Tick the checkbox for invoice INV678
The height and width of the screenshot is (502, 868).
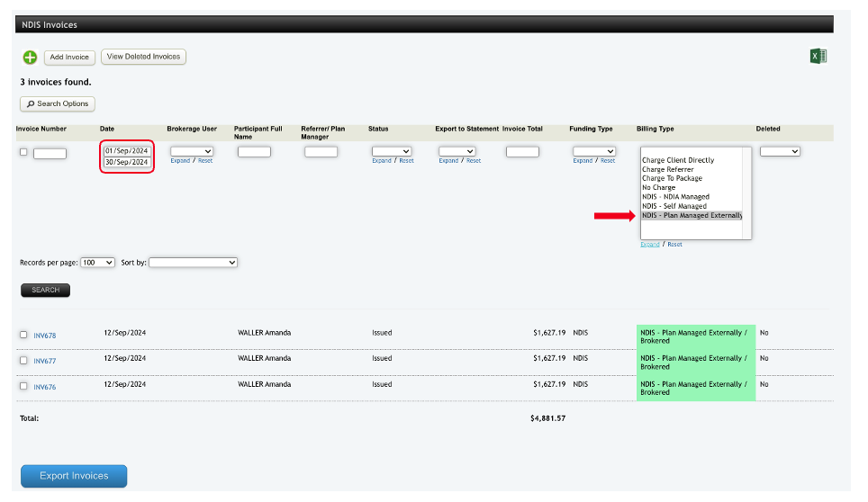23,335
